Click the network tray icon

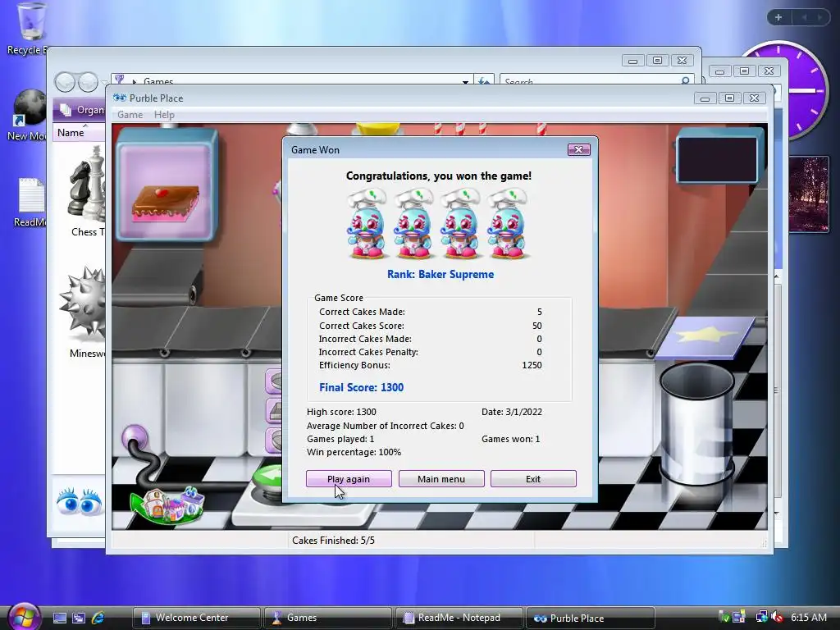761,618
